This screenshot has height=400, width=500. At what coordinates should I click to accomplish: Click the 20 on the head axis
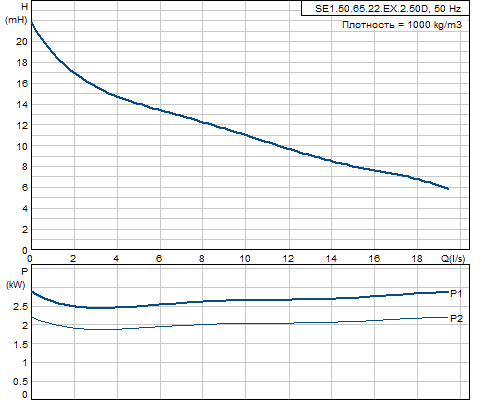coord(22,41)
